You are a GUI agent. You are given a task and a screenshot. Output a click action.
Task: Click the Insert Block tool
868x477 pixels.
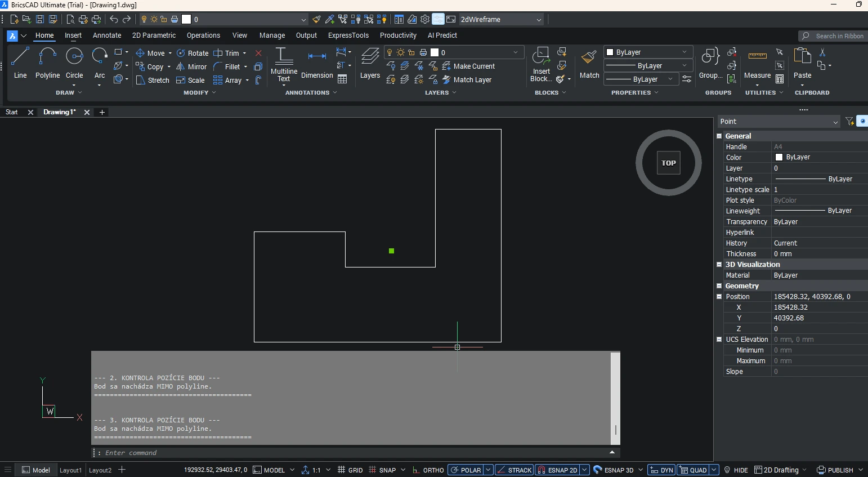[540, 65]
